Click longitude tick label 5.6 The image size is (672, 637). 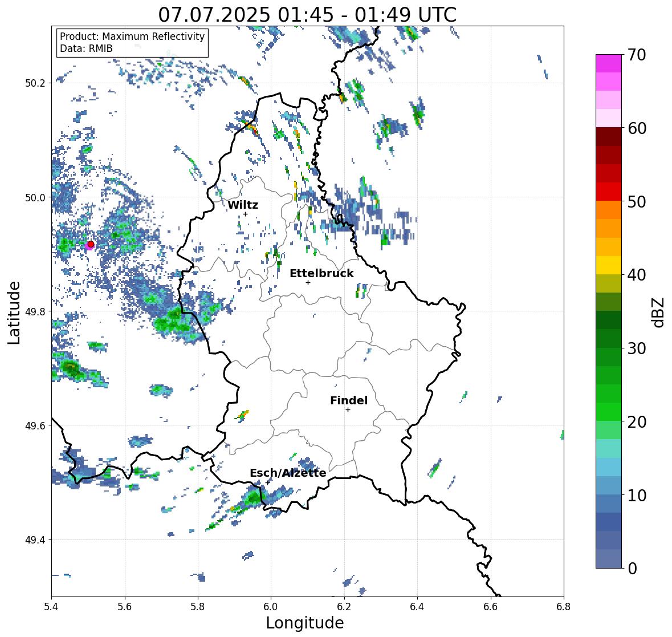125,607
